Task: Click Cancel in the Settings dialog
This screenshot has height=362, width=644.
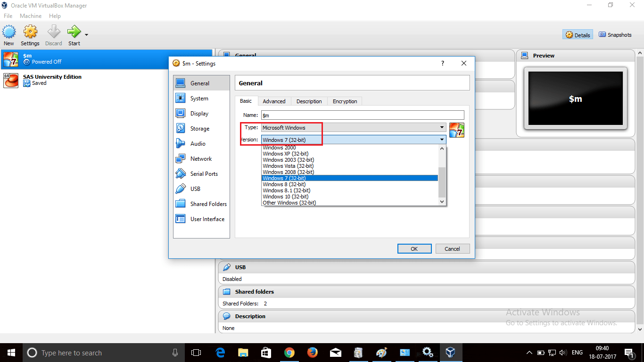Action: (x=452, y=249)
